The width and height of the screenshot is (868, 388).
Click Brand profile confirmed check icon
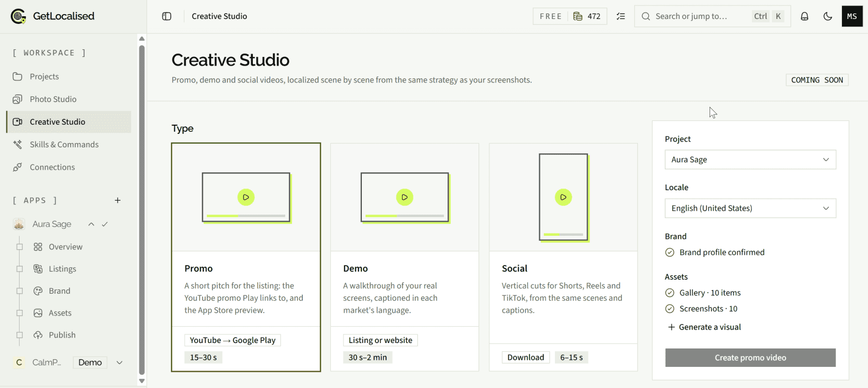pyautogui.click(x=670, y=253)
